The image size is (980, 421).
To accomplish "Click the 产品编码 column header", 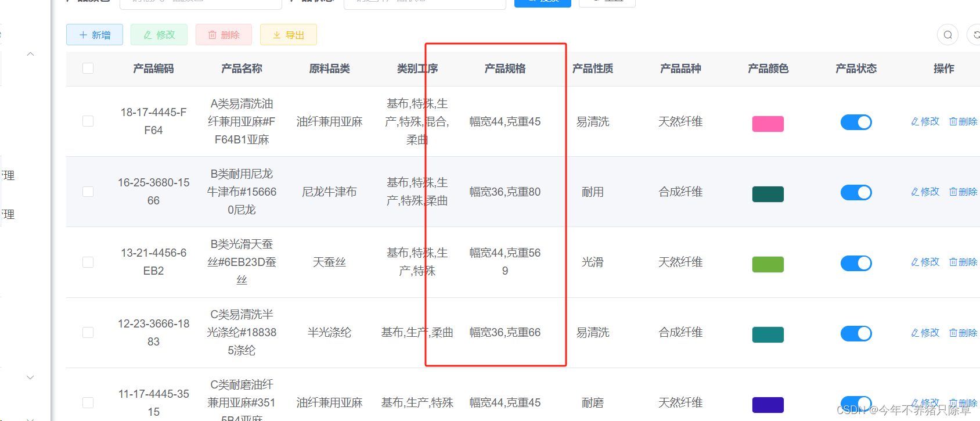I will coord(153,69).
